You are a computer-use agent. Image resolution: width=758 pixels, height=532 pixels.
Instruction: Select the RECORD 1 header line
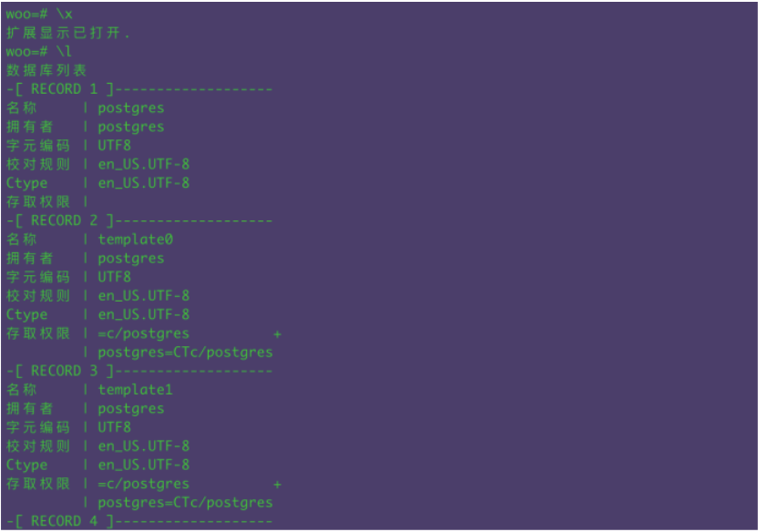point(139,89)
